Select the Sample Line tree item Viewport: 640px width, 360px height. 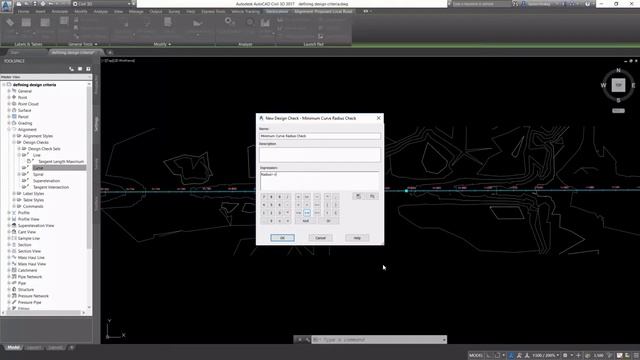29,238
